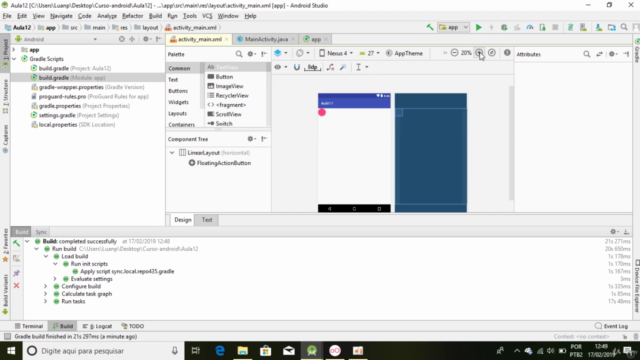Open View Options eye dropdown
The height and width of the screenshot is (360, 640).
(280, 67)
